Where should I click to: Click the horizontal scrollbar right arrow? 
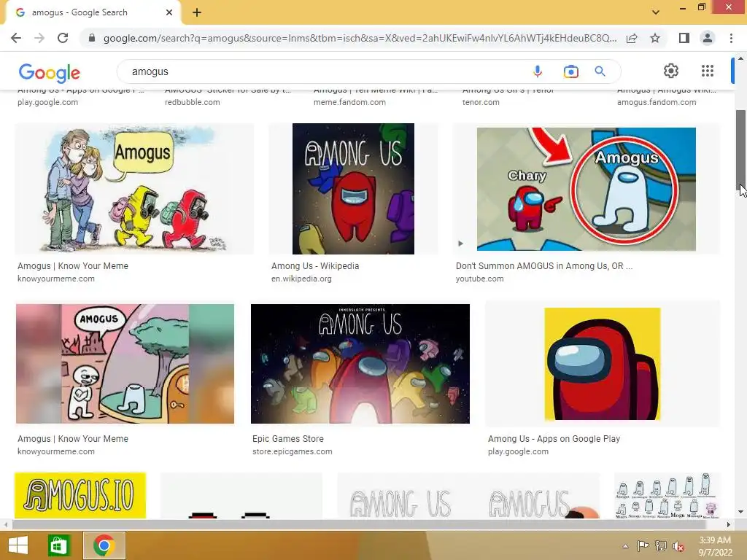[729, 525]
